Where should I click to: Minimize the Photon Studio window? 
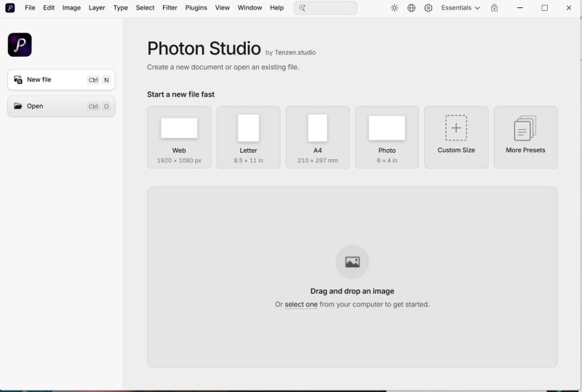pos(520,8)
